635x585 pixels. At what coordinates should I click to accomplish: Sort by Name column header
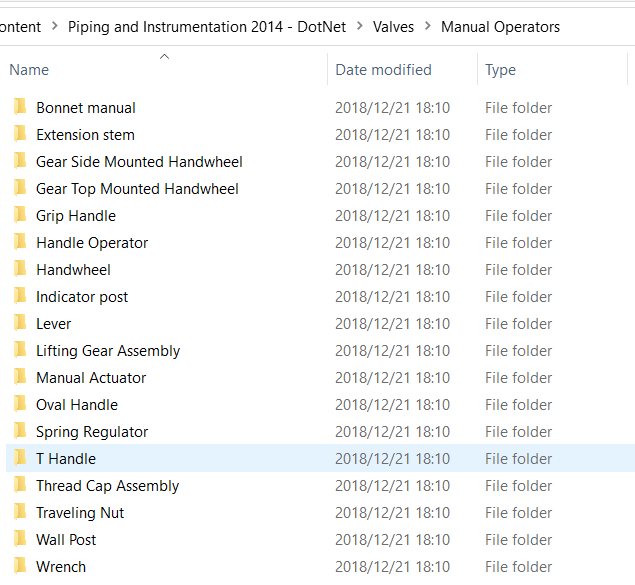(x=29, y=70)
